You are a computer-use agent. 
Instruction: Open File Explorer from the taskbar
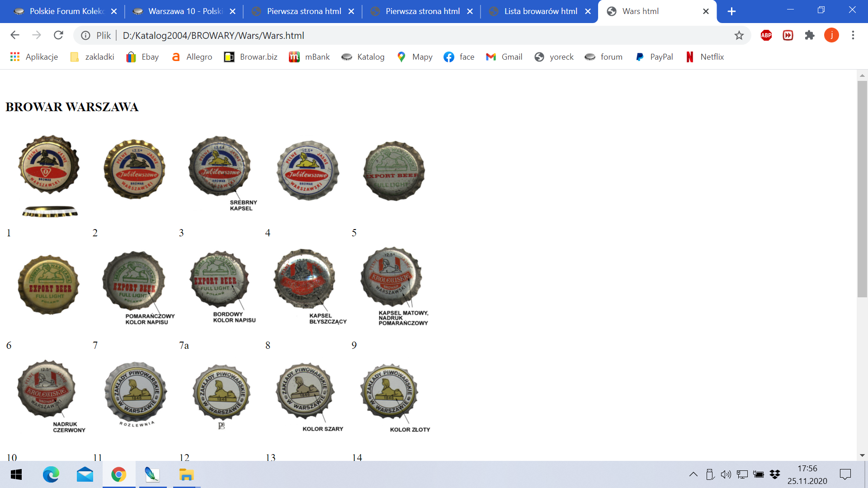186,474
